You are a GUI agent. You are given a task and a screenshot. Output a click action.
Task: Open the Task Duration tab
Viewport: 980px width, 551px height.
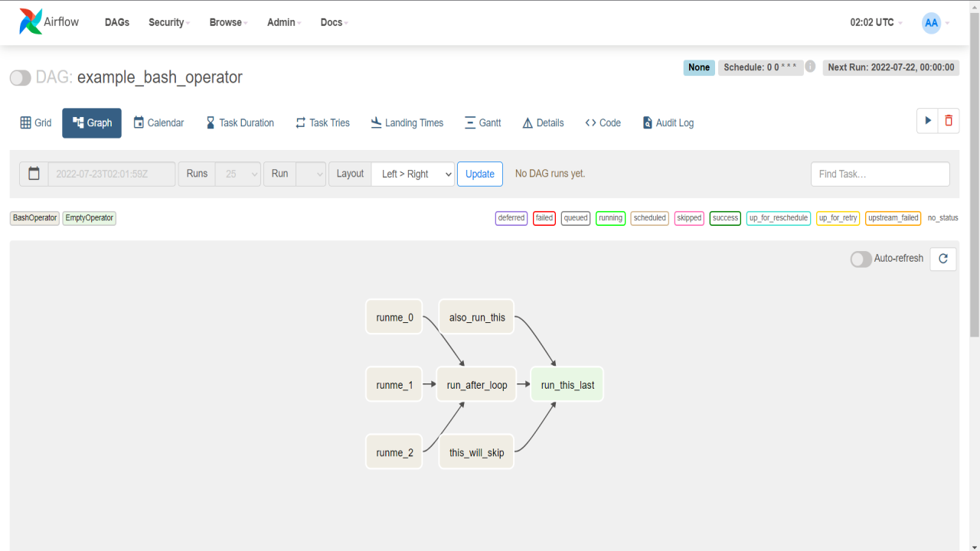pyautogui.click(x=240, y=122)
